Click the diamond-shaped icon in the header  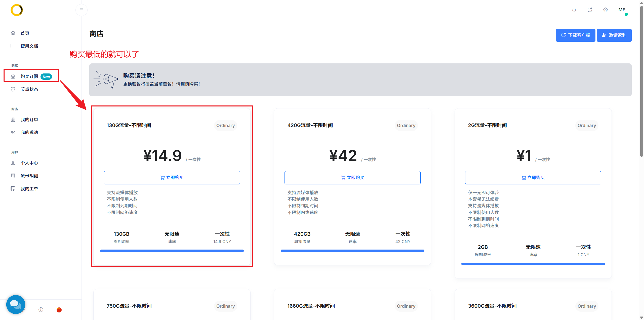605,10
